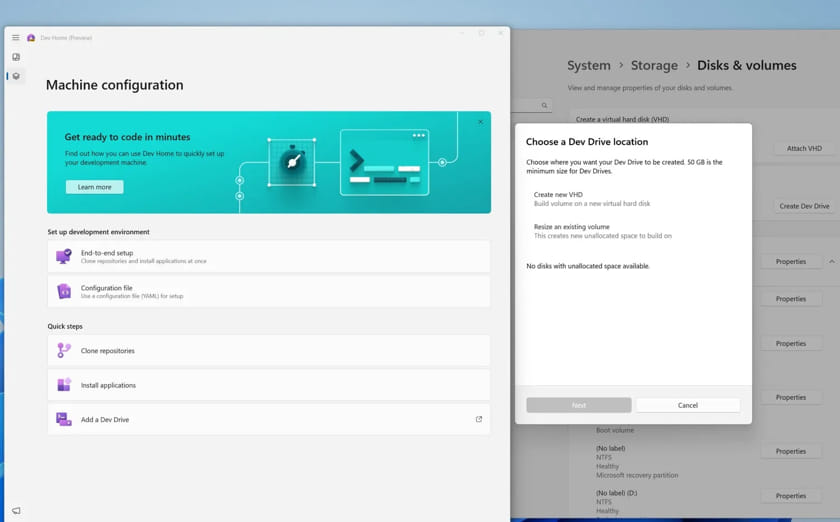The height and width of the screenshot is (522, 840).
Task: Dismiss the Get ready to code banner
Action: coord(481,122)
